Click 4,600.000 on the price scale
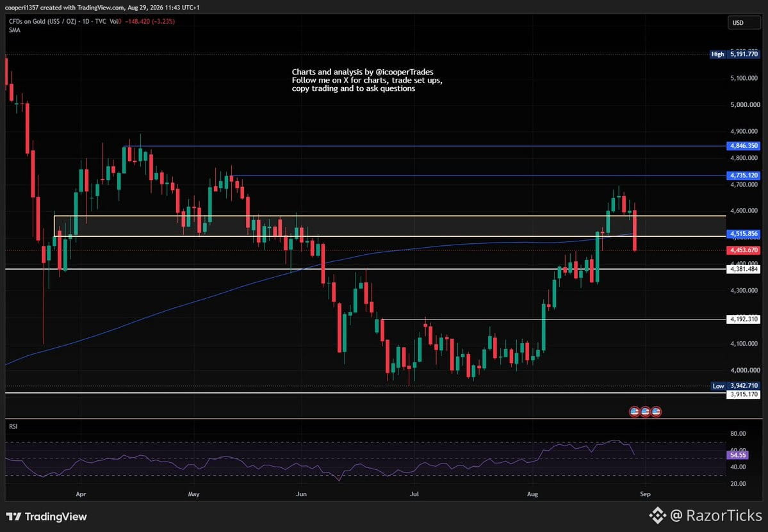The width and height of the screenshot is (768, 532). pos(745,211)
